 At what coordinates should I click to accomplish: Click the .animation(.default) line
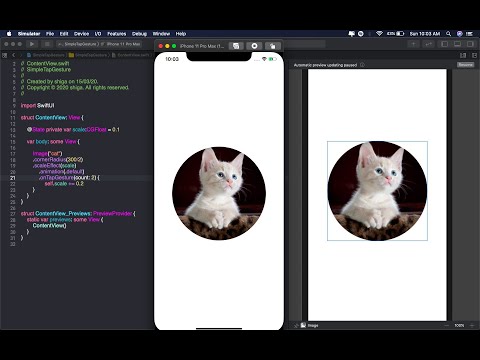click(62, 172)
